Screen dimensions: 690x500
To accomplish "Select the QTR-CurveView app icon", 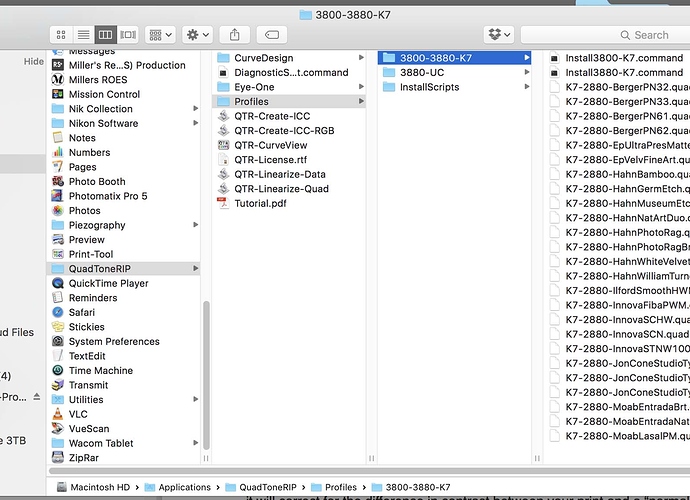I will point(224,145).
